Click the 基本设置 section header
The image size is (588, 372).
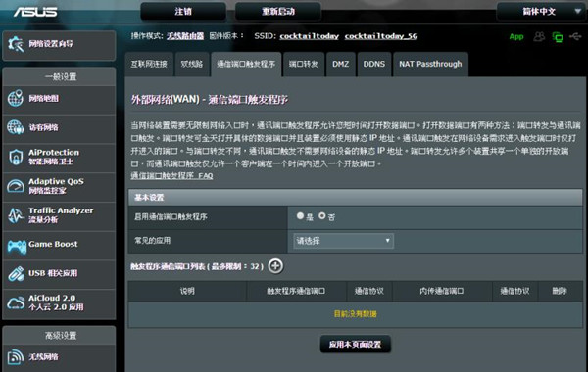355,197
